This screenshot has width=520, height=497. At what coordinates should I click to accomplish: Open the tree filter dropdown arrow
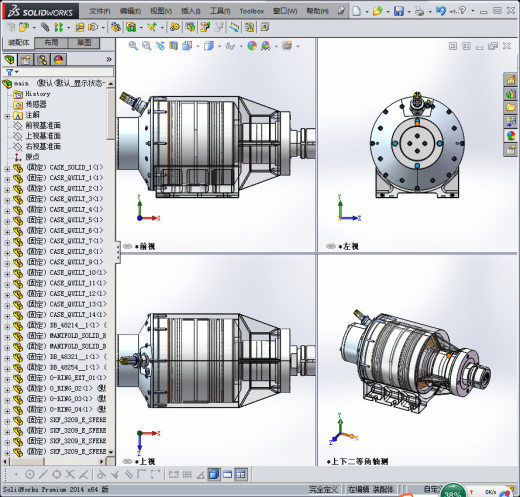coord(17,72)
